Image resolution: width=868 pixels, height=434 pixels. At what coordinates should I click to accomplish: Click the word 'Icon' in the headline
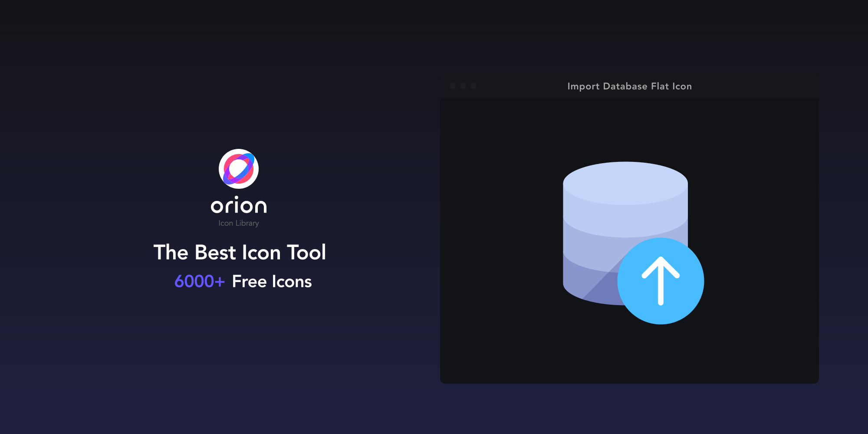point(261,253)
